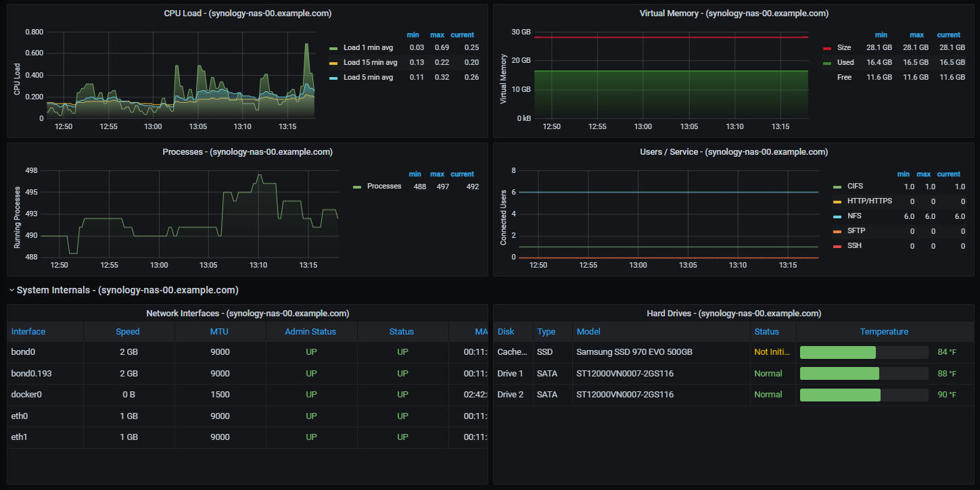Sort CPU Load legend by current

463,35
